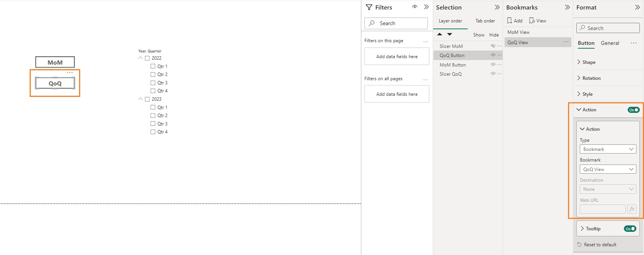Click the QoQ button on canvas
This screenshot has height=255, width=644.
point(55,83)
